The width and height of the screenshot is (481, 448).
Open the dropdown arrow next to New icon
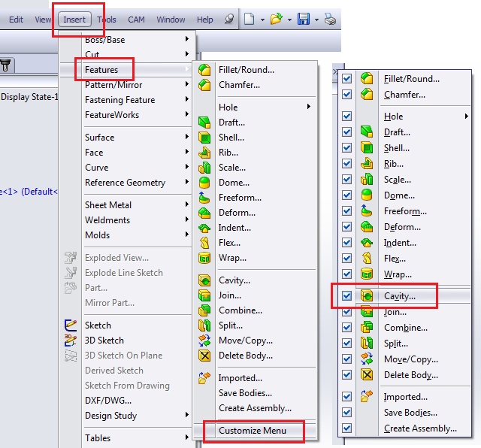[262, 20]
